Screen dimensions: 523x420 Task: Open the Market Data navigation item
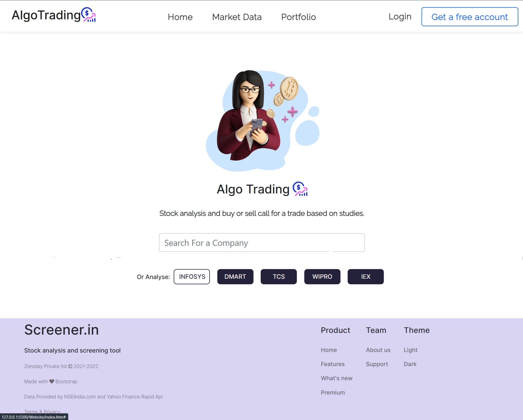point(237,17)
